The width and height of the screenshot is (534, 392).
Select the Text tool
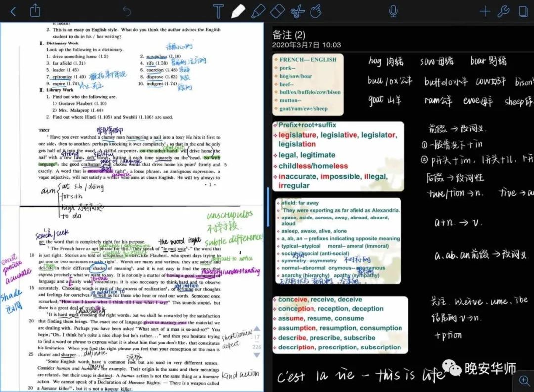(219, 11)
